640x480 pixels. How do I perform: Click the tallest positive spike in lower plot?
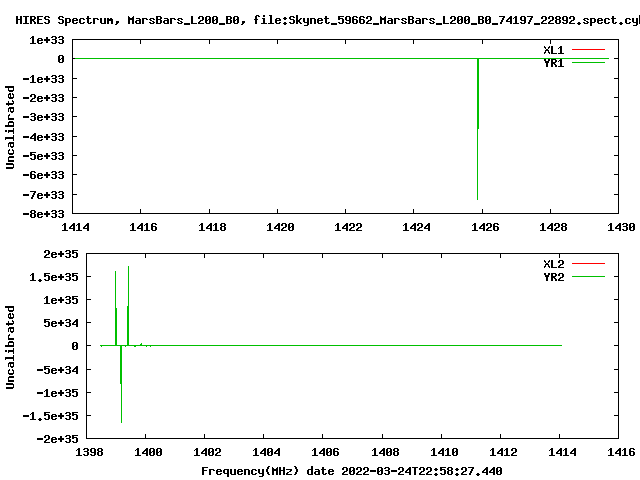pyautogui.click(x=128, y=306)
